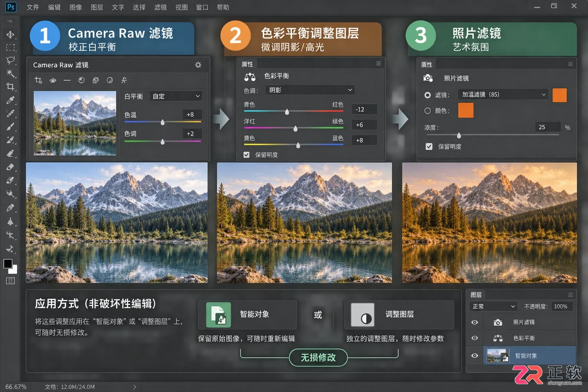Screen dimensions: 588x392
Task: Open Layers panel menu icon
Action: click(570, 295)
